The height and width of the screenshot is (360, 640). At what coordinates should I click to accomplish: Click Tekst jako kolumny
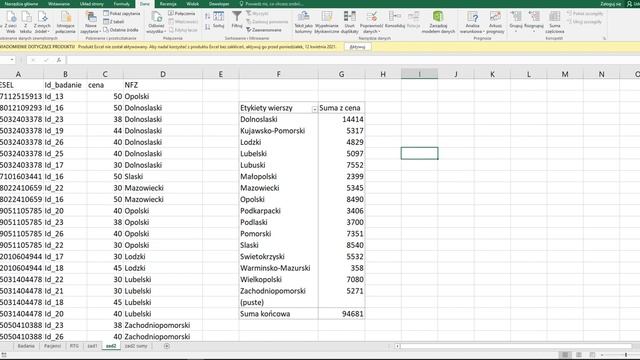click(x=303, y=22)
